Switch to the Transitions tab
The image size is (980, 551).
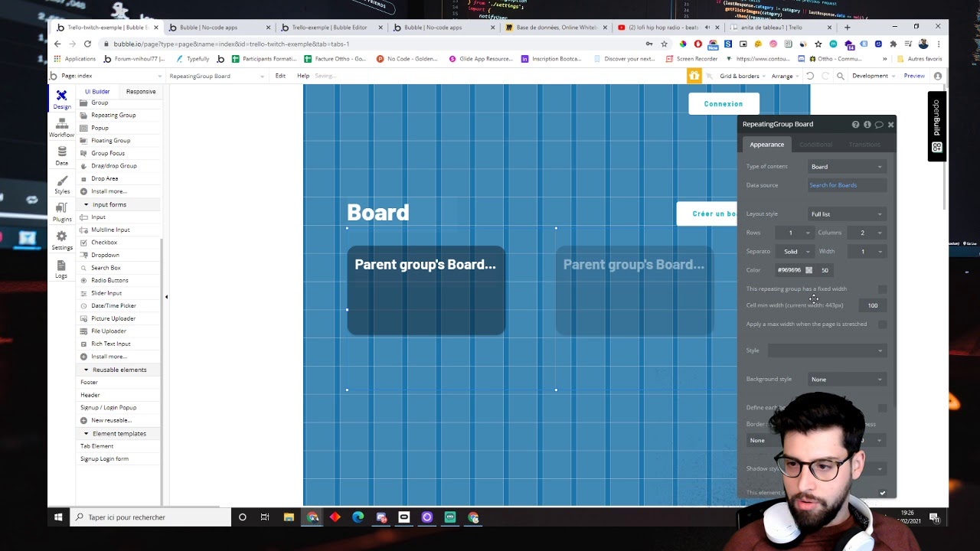tap(864, 145)
